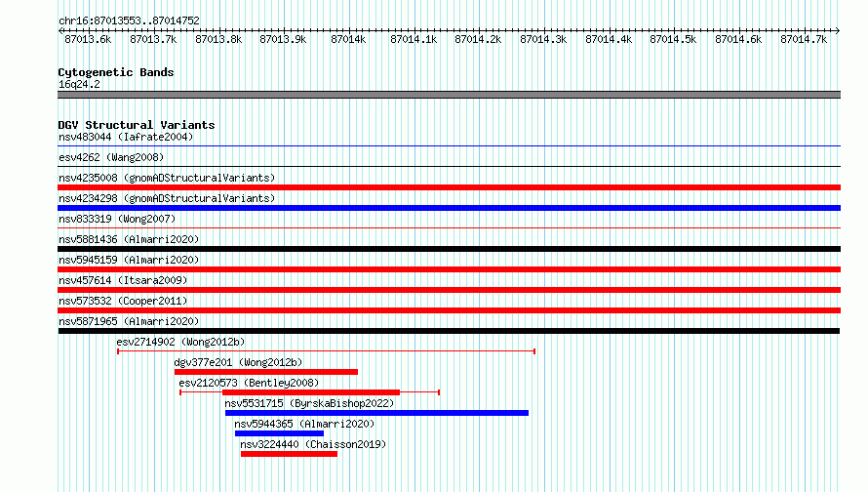Click the nsv483044 (Iafrate2004) variant label
Image resolution: width=868 pixels, height=492 pixels.
click(x=126, y=137)
